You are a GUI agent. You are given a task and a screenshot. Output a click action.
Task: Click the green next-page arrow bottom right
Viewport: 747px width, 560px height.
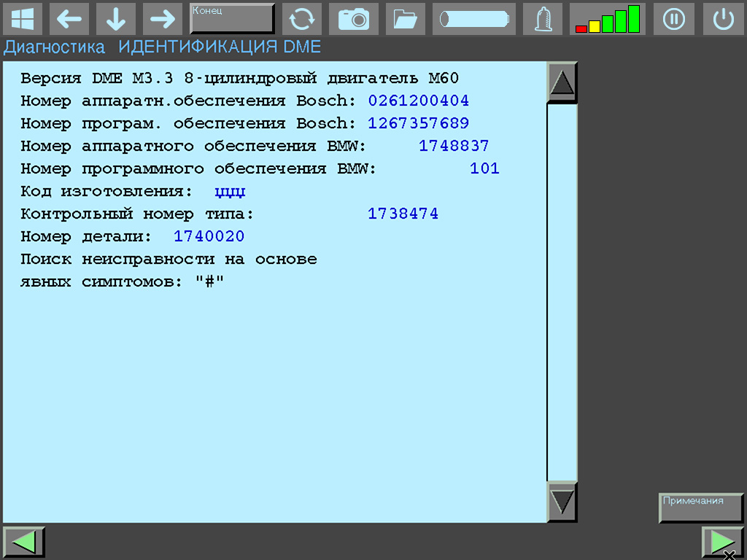[722, 541]
